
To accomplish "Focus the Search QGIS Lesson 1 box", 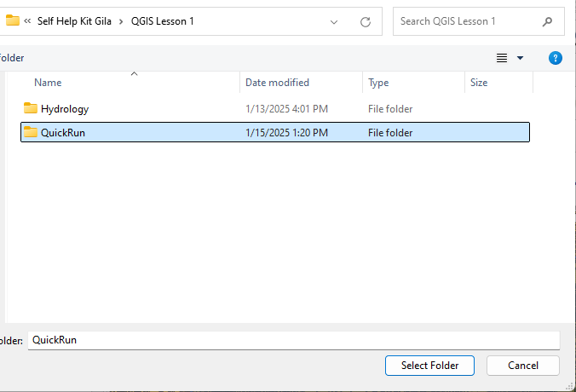I will point(464,21).
